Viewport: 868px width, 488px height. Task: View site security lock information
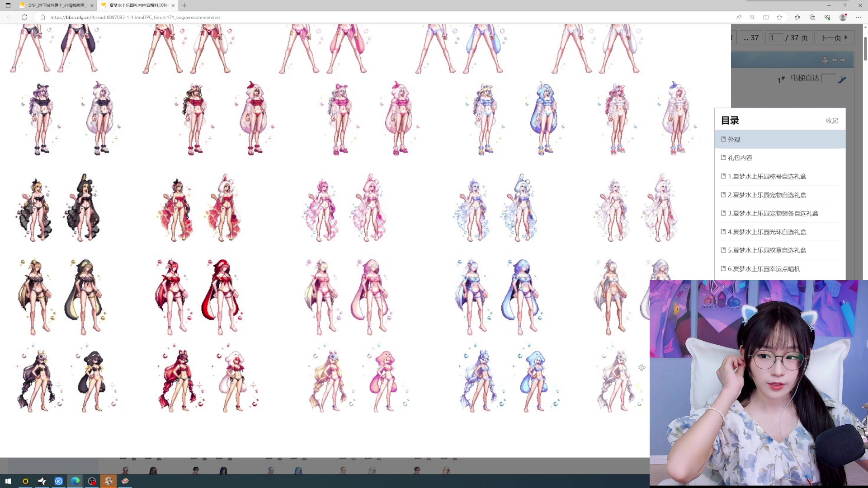[x=43, y=17]
